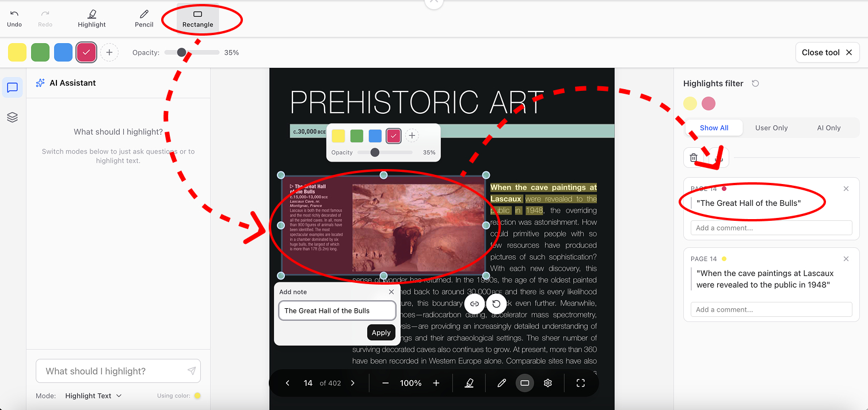Select the "The Great Hall of the Bulls" quote

pyautogui.click(x=748, y=203)
